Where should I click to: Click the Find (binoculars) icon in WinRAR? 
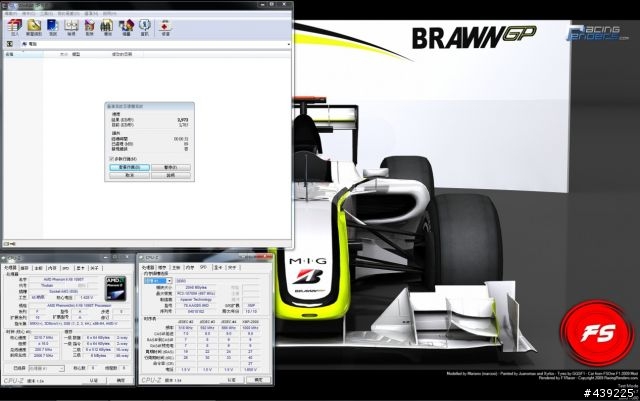107,27
